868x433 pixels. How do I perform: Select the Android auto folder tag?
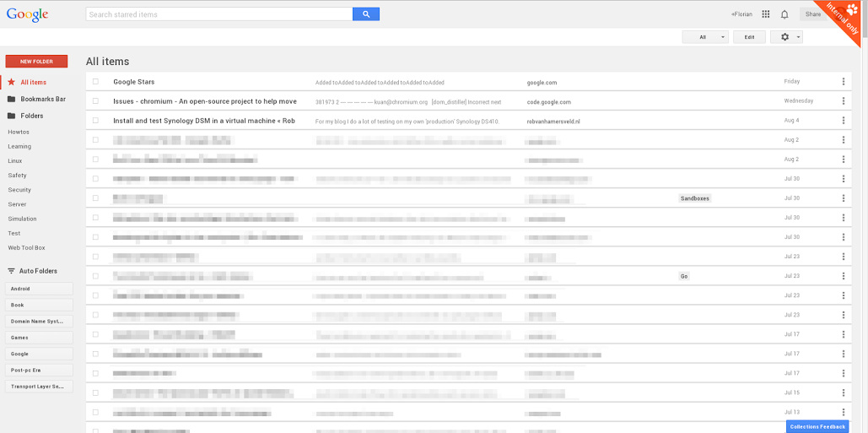39,289
